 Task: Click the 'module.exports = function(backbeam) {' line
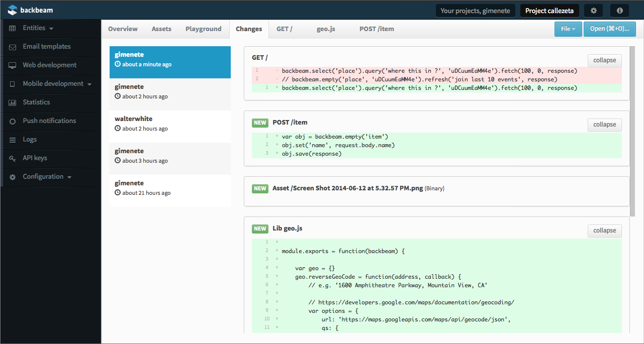pos(343,251)
